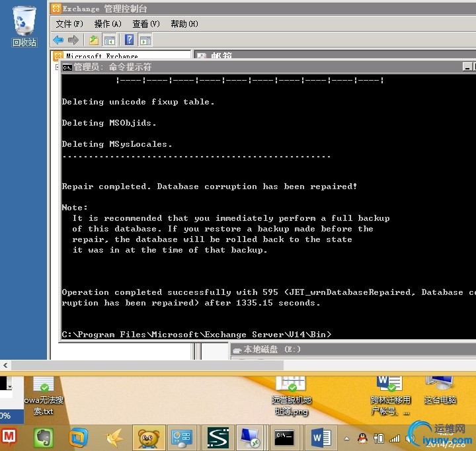Click the command prompt path line

pos(197,334)
